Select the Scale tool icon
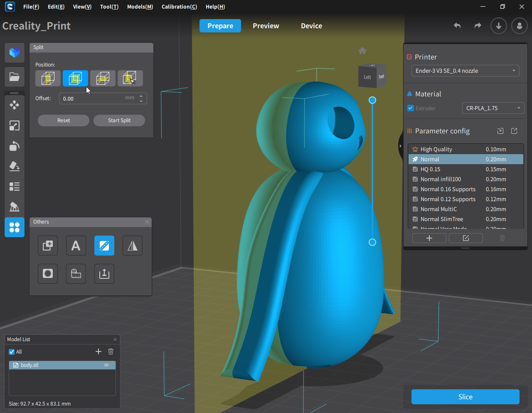This screenshot has width=532, height=413. [x=15, y=125]
